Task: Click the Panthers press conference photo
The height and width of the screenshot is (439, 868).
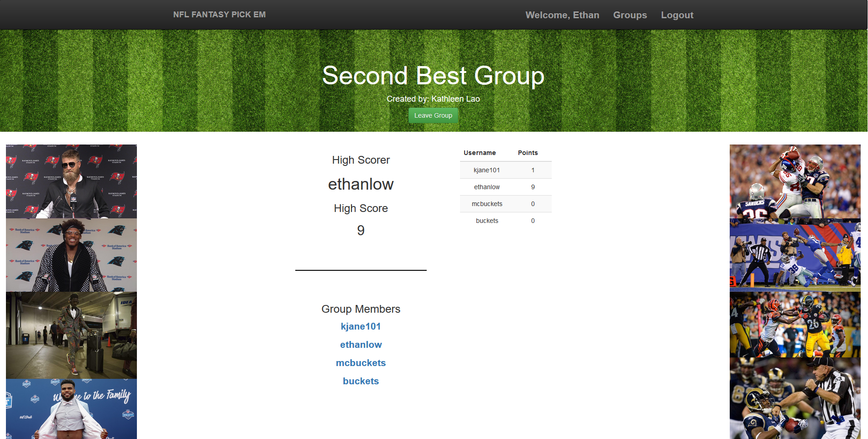Action: [x=71, y=255]
